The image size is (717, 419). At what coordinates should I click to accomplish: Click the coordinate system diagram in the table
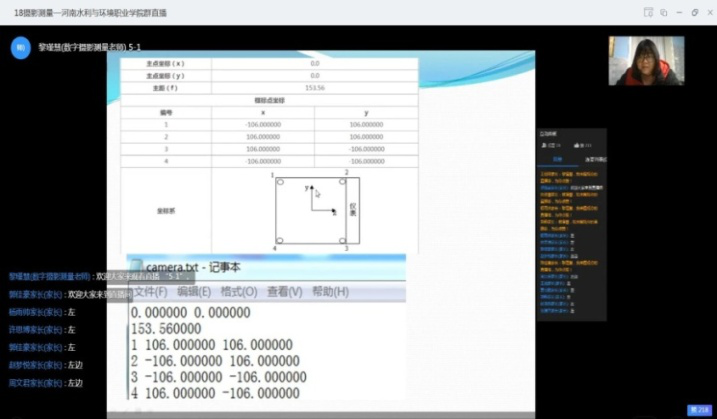coord(313,210)
